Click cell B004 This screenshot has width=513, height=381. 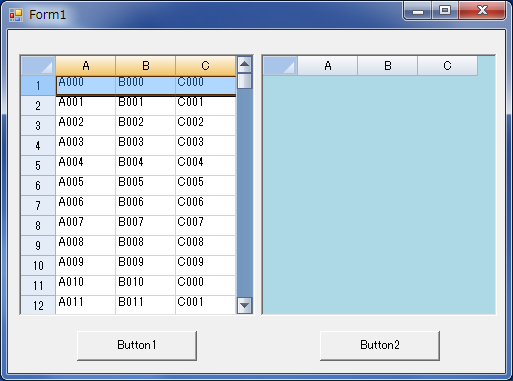click(x=146, y=166)
